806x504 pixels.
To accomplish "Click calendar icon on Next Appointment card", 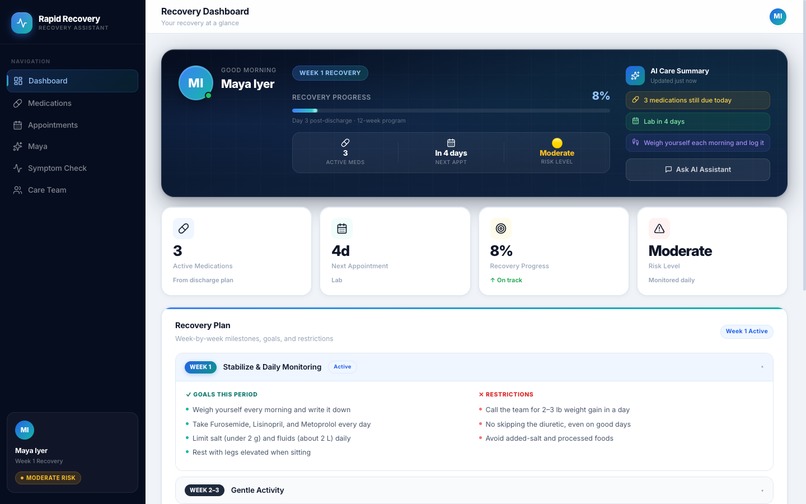I will tap(342, 228).
